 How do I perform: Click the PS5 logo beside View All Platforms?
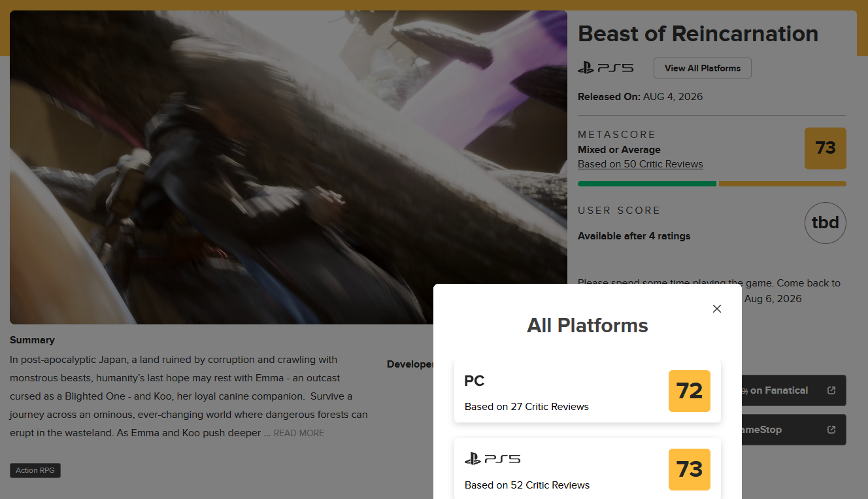pos(605,67)
